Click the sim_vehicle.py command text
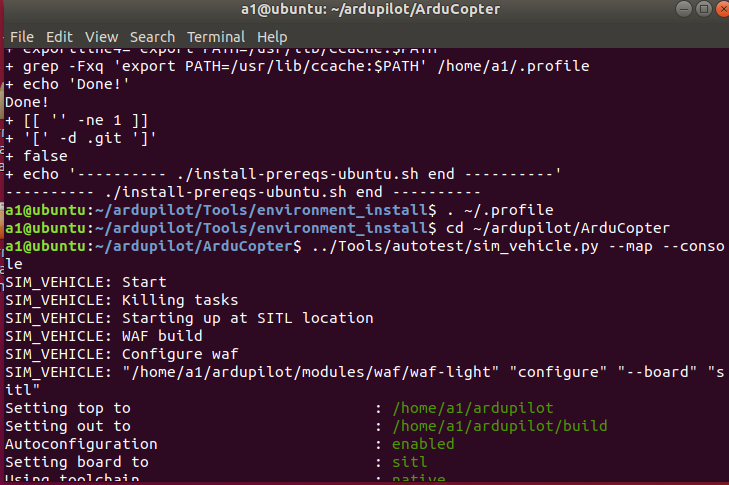729x485 pixels. [x=365, y=255]
